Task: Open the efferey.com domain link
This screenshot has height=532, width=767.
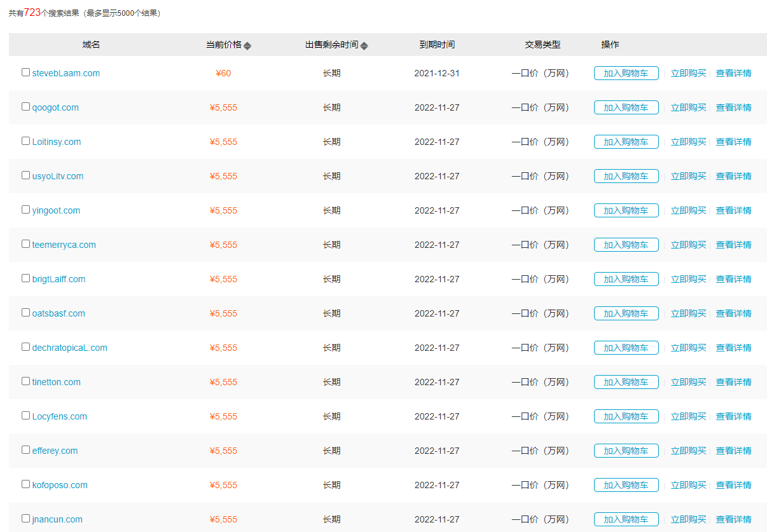Action: [x=55, y=451]
